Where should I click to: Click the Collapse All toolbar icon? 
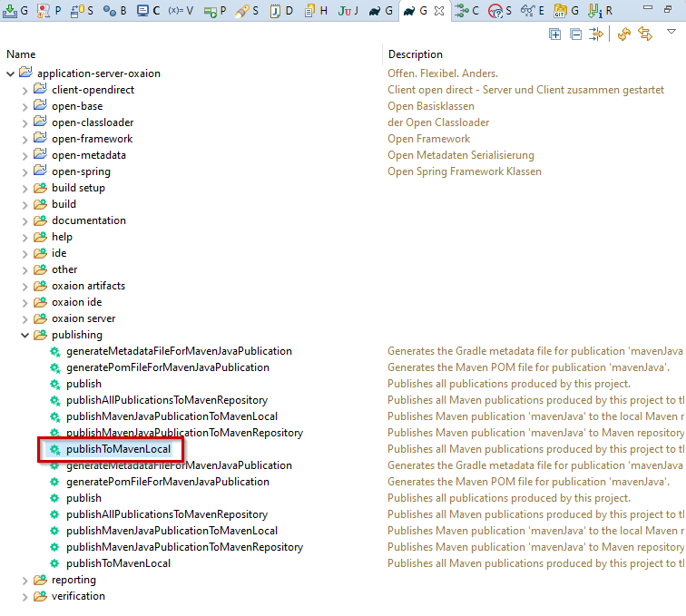pyautogui.click(x=575, y=34)
